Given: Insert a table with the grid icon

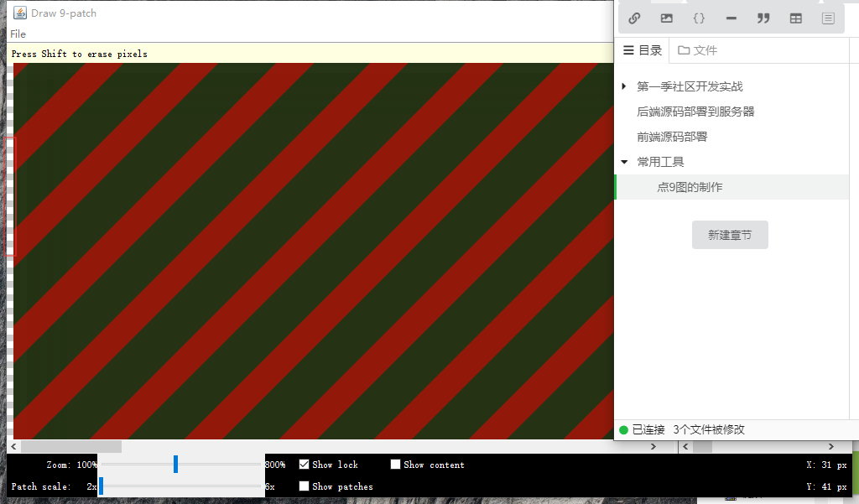Looking at the screenshot, I should (795, 18).
